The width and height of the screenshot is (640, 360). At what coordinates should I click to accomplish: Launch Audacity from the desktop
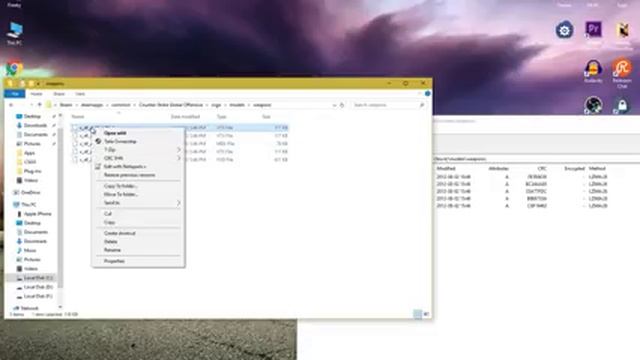pos(593,71)
